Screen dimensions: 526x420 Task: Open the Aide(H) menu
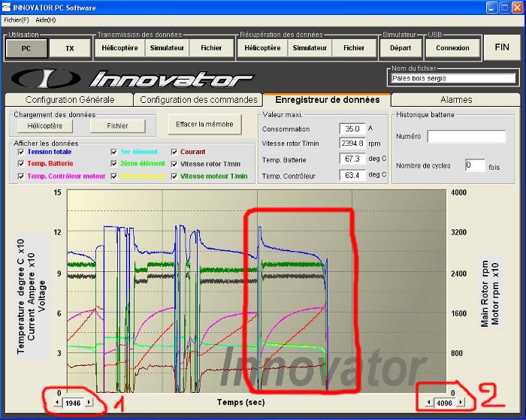pyautogui.click(x=46, y=20)
